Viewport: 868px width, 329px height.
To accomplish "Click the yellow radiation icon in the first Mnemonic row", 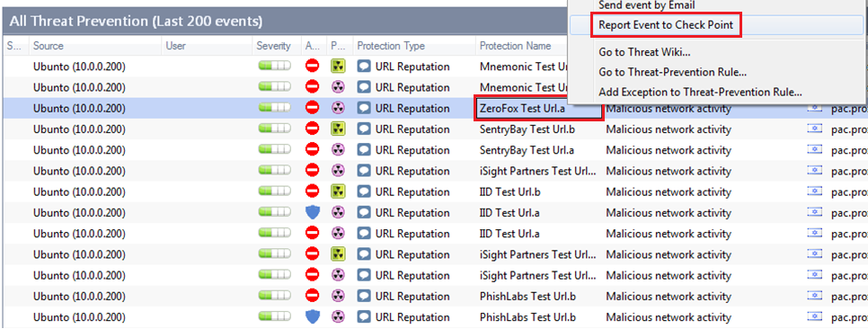I will [x=338, y=67].
